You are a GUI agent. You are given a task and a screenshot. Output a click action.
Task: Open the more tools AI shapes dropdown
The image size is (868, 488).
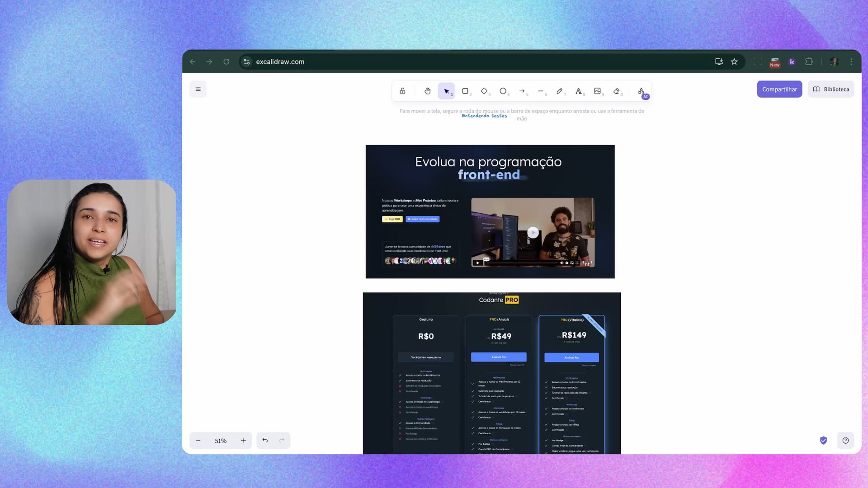click(641, 91)
